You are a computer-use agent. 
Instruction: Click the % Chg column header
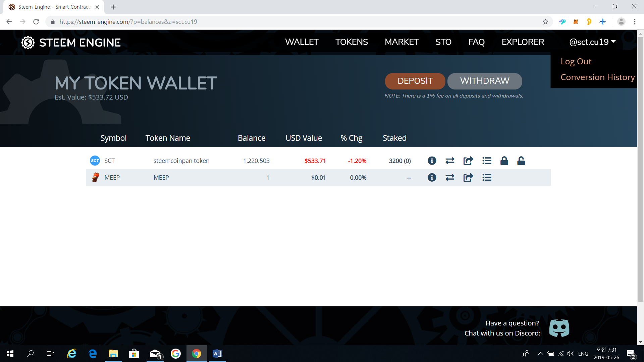click(x=351, y=138)
